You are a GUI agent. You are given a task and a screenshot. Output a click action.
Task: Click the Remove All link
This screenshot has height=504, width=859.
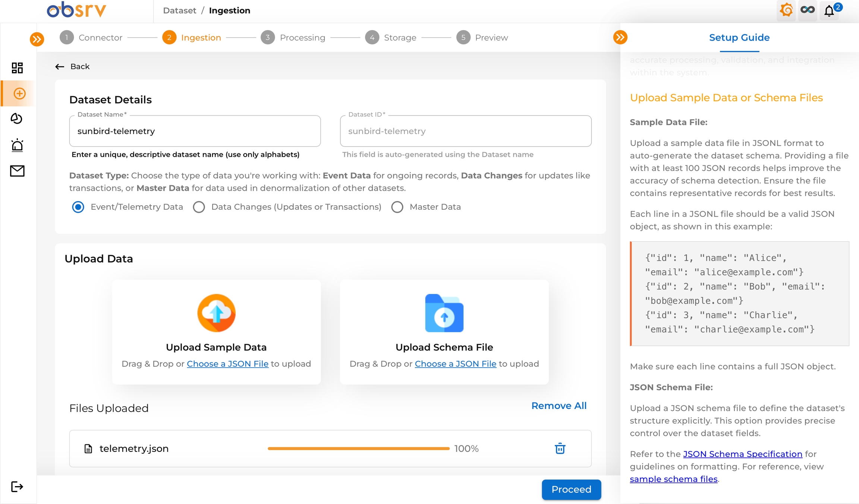pos(558,406)
